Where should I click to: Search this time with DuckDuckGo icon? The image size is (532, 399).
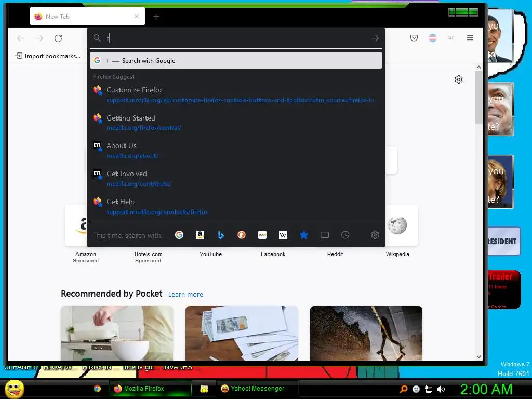pos(241,235)
